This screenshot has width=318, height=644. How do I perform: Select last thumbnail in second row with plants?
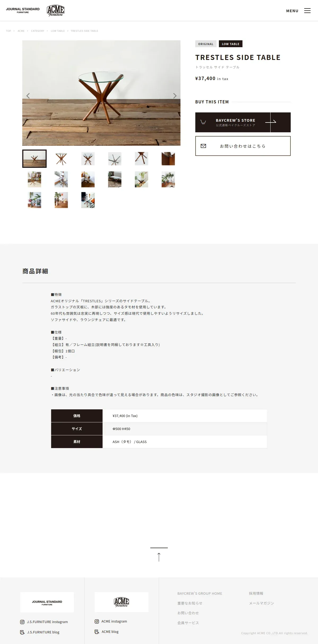(x=168, y=179)
